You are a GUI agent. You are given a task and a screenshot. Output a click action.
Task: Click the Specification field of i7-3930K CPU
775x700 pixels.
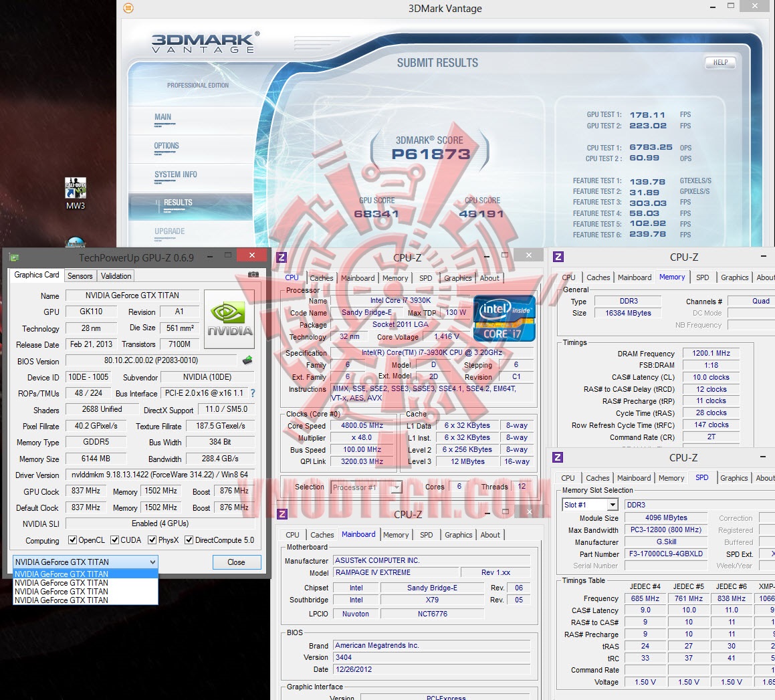pyautogui.click(x=431, y=352)
